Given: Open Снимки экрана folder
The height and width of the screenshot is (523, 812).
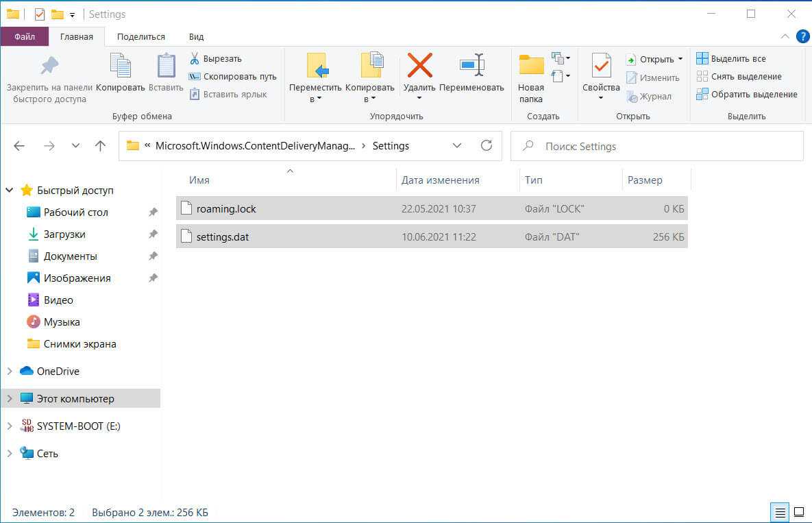Looking at the screenshot, I should [x=79, y=344].
